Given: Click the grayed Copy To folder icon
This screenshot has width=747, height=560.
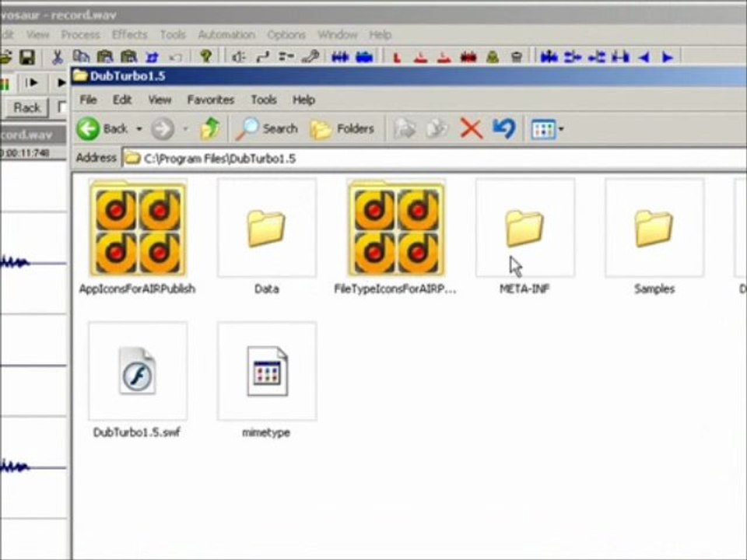Looking at the screenshot, I should coord(437,128).
